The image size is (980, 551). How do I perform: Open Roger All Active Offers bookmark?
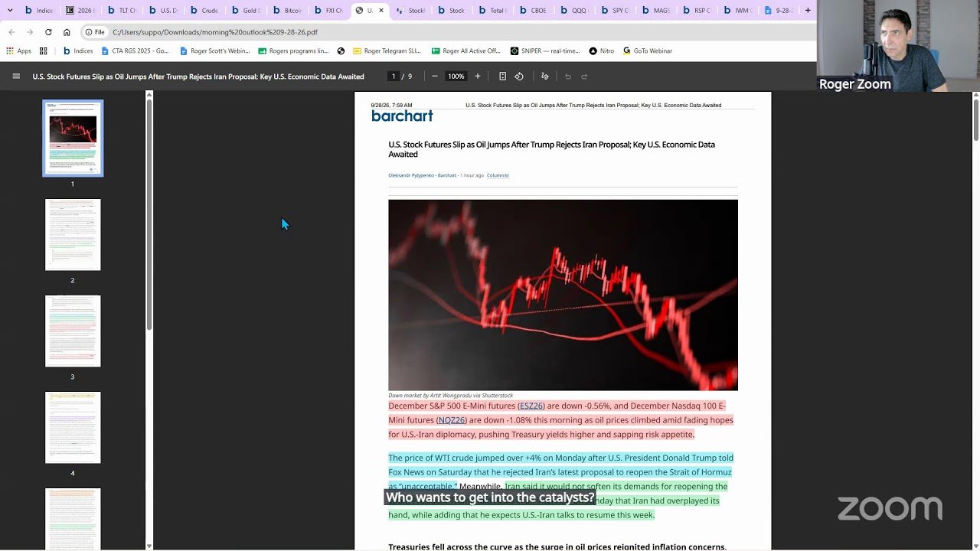click(x=466, y=51)
